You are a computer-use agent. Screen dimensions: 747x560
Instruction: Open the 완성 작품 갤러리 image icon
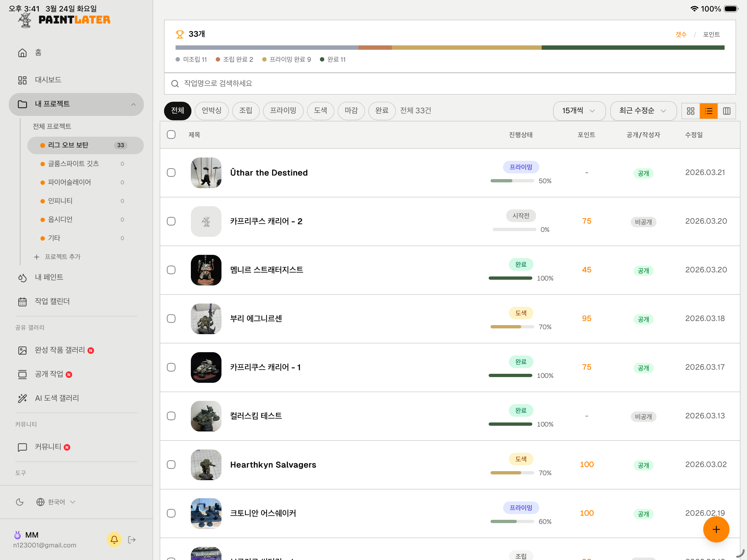(22, 350)
